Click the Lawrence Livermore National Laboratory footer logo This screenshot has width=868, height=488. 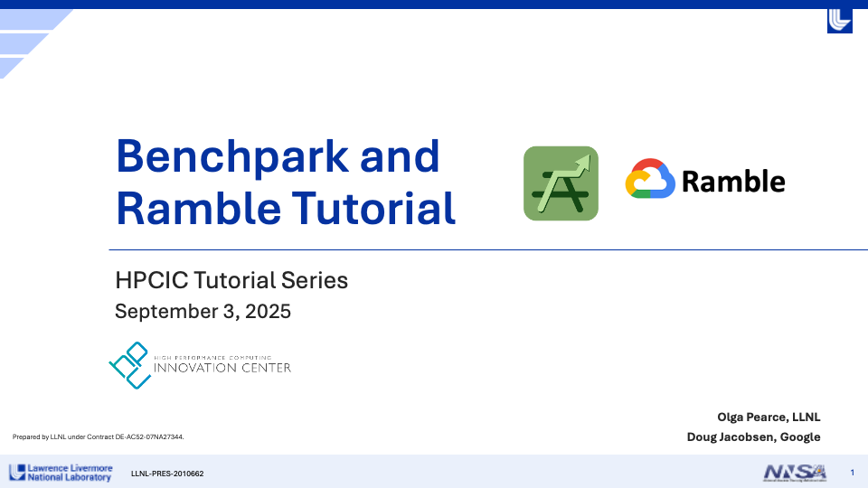click(x=61, y=473)
